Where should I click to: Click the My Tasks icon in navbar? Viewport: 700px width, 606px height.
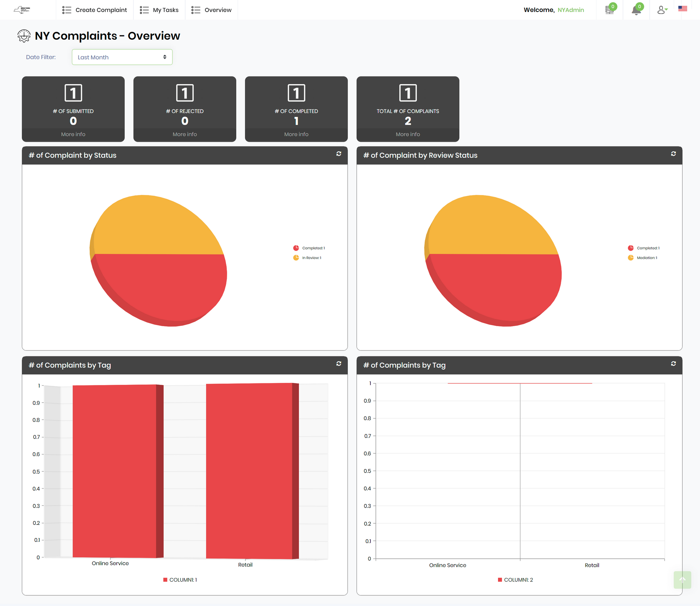(x=144, y=9)
